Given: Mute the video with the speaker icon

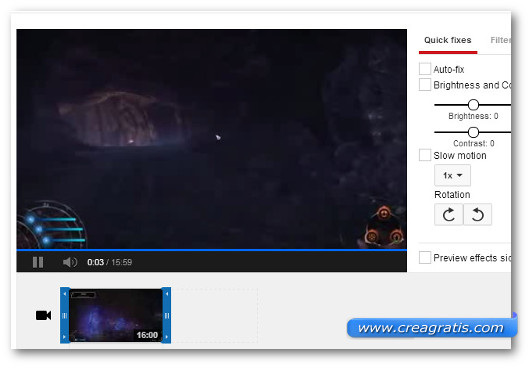Looking at the screenshot, I should coord(70,262).
